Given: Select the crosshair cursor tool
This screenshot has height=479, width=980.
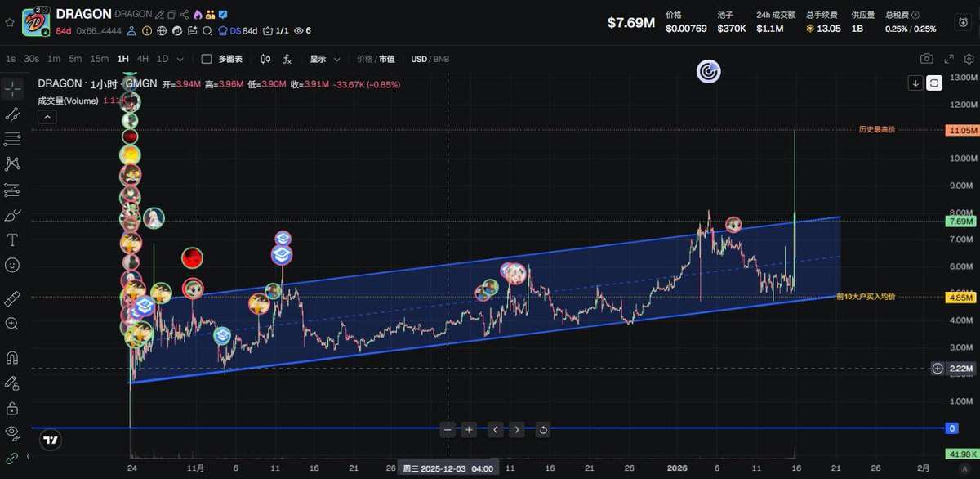Looking at the screenshot, I should [x=12, y=89].
